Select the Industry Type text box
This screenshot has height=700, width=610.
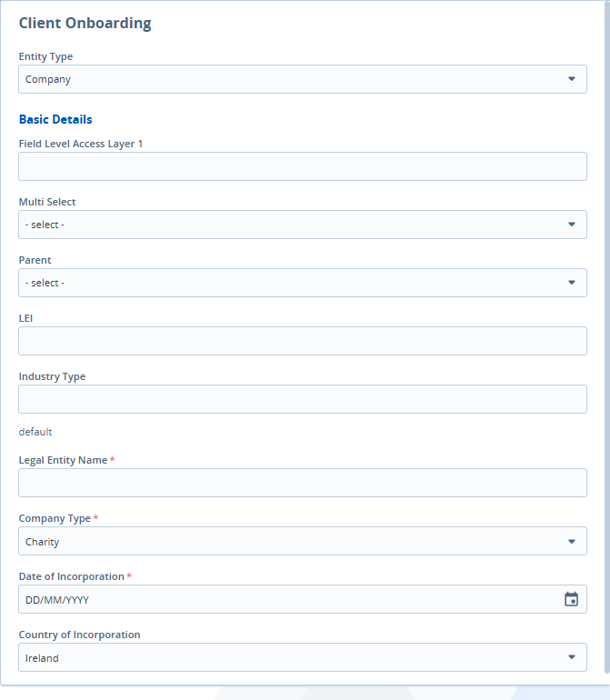pyautogui.click(x=303, y=399)
